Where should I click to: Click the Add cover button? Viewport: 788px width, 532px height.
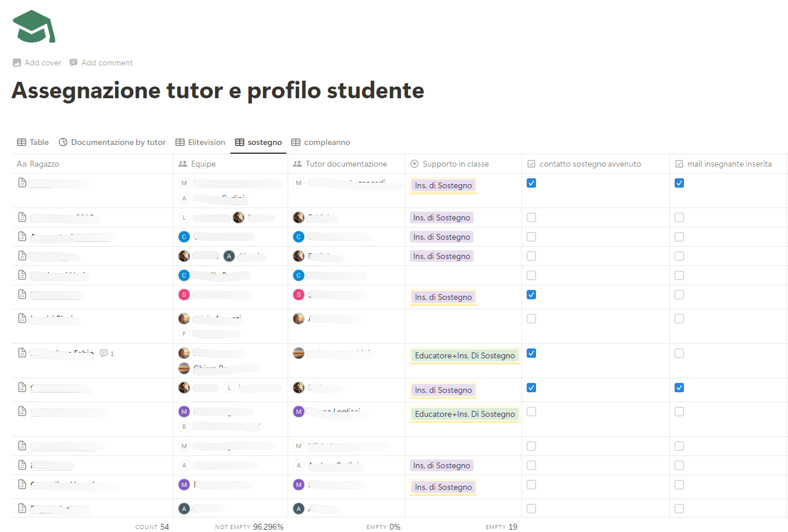coord(37,63)
